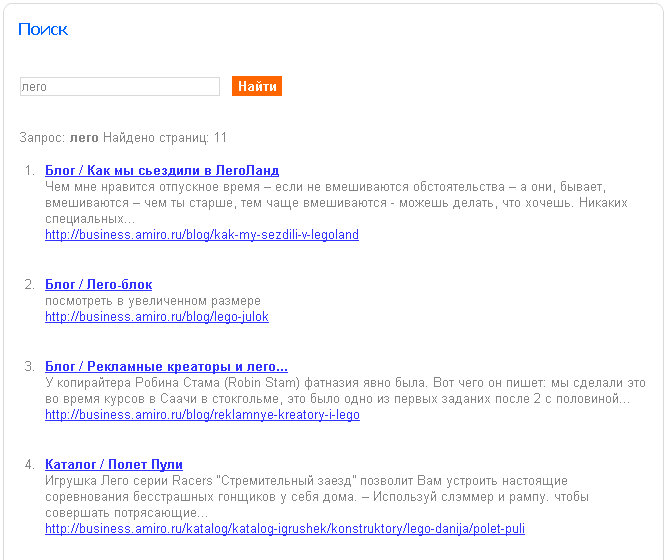This screenshot has width=666, height=560.
Task: Follow the reklamnye-kreatory-i-lego URL link
Action: [202, 415]
